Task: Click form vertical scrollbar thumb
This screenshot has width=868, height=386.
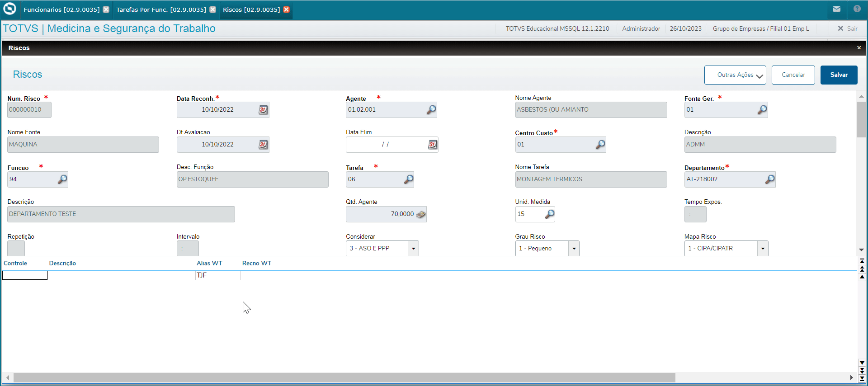Action: (x=861, y=119)
